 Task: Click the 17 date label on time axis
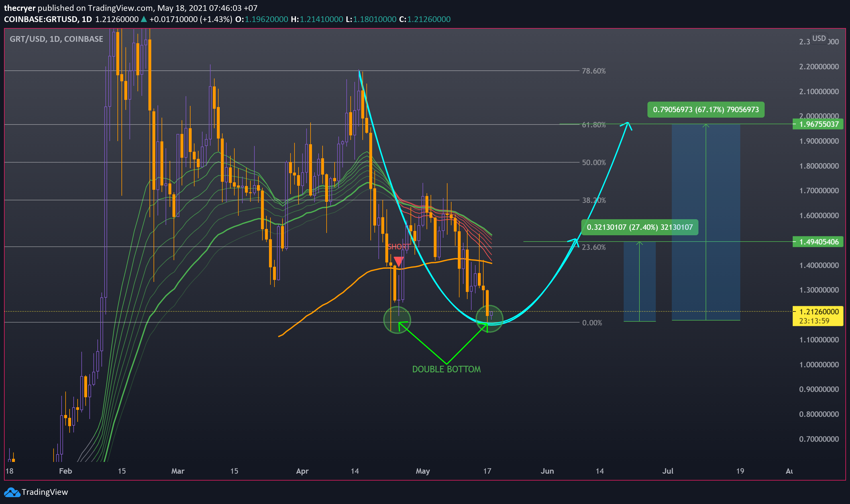[x=487, y=471]
